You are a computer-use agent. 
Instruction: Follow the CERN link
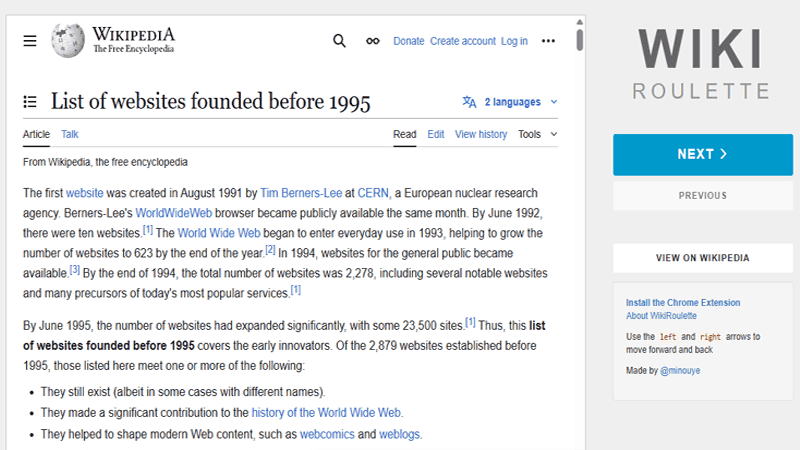pyautogui.click(x=373, y=193)
